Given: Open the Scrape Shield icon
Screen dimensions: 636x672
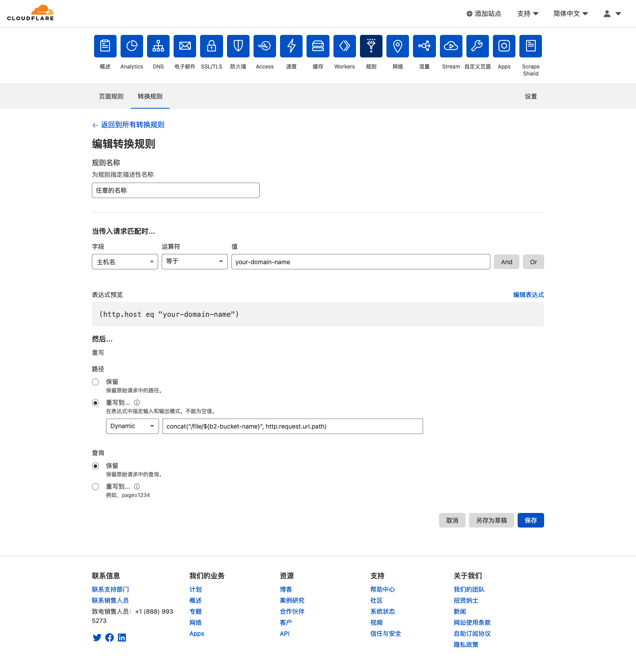Looking at the screenshot, I should [530, 46].
